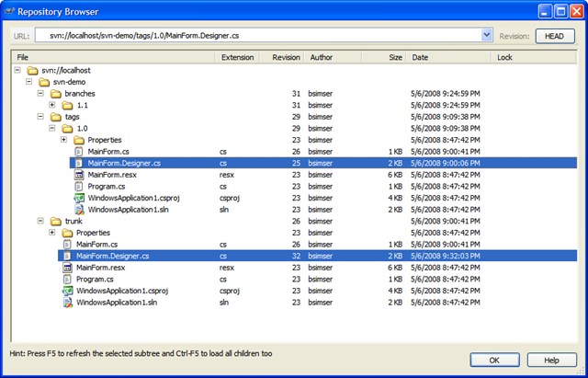Click the svn-demo folder name
This screenshot has height=378, width=588.
(70, 82)
